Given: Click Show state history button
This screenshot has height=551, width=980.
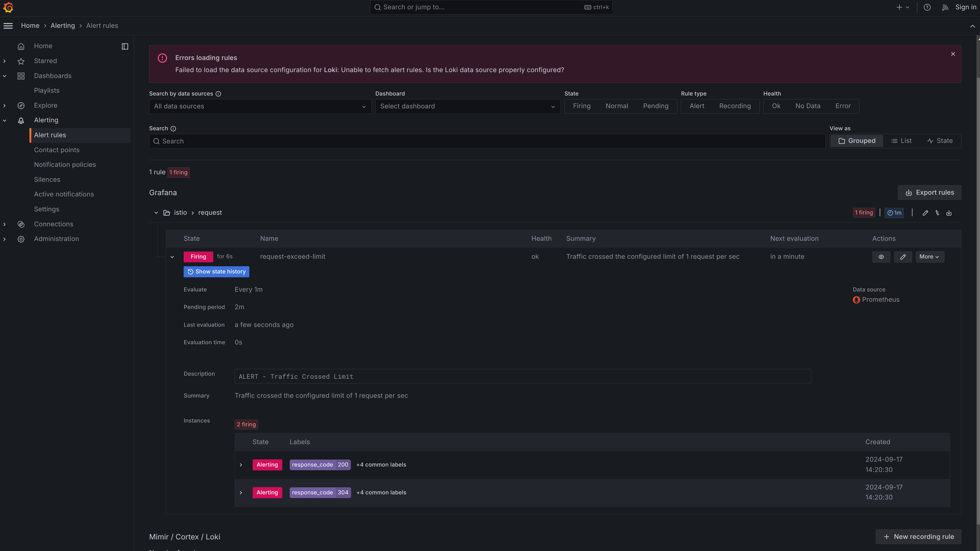Looking at the screenshot, I should coord(216,271).
